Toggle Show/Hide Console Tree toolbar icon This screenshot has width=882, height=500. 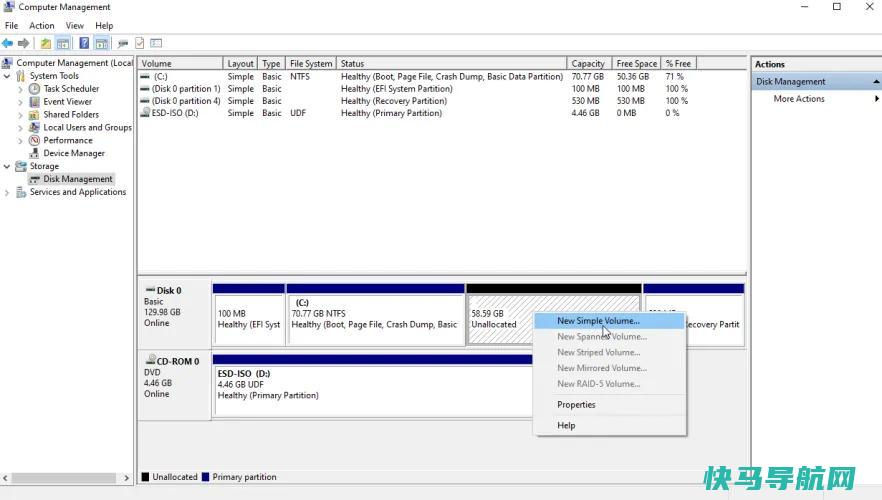(63, 43)
